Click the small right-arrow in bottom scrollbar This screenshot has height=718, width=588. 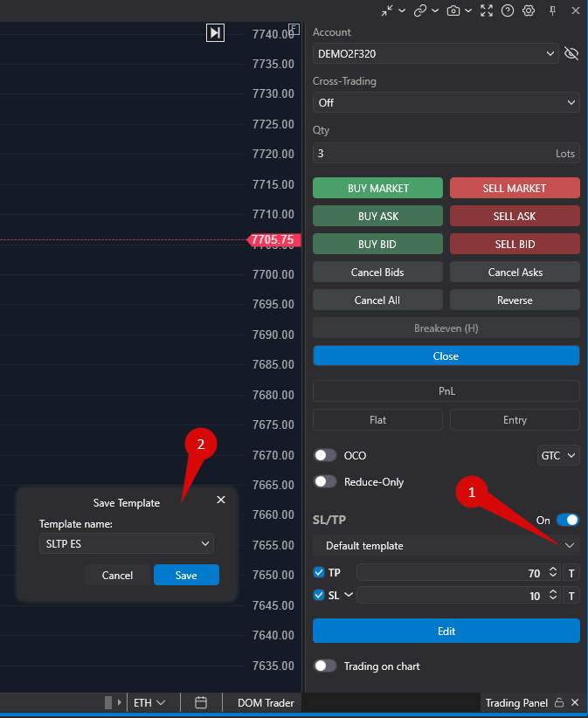coord(119,702)
